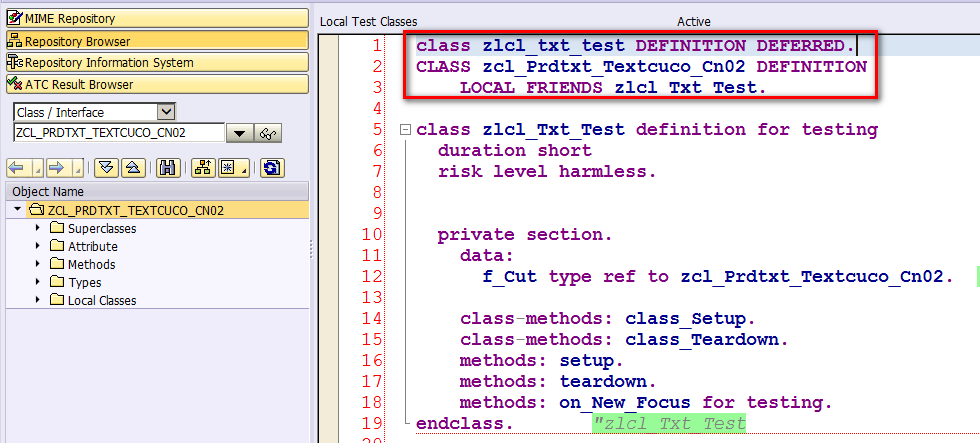980x443 pixels.
Task: Click the Display superordinate object list icon
Action: click(x=203, y=167)
